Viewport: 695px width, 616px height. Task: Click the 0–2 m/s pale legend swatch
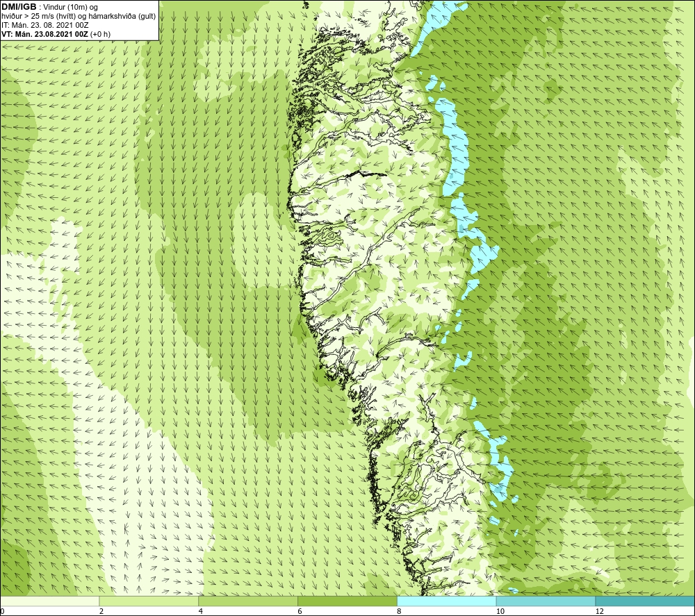point(49,601)
